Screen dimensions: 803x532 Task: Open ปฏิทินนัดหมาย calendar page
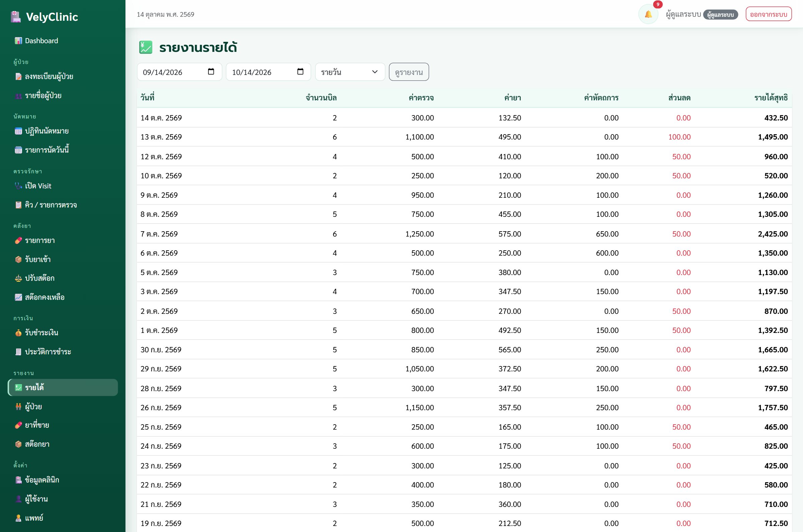click(x=63, y=131)
